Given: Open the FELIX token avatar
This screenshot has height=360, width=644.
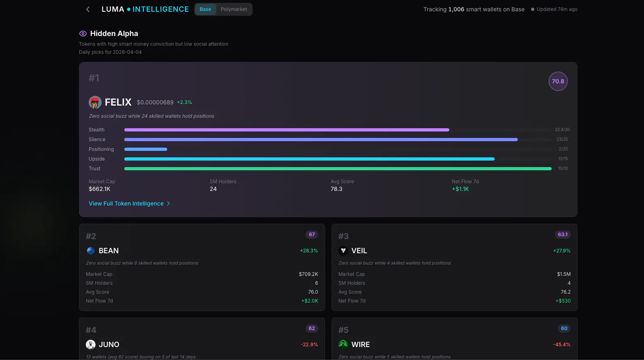Looking at the screenshot, I should point(95,102).
